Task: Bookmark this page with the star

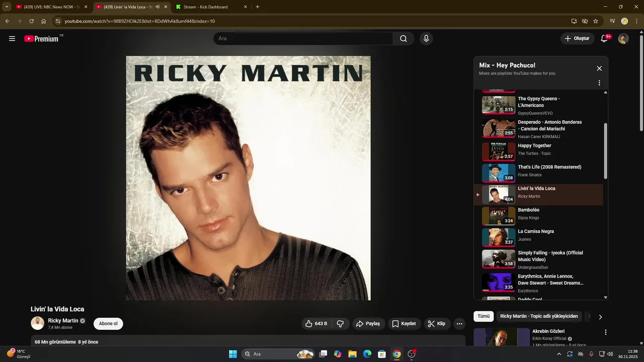Action: pyautogui.click(x=596, y=21)
